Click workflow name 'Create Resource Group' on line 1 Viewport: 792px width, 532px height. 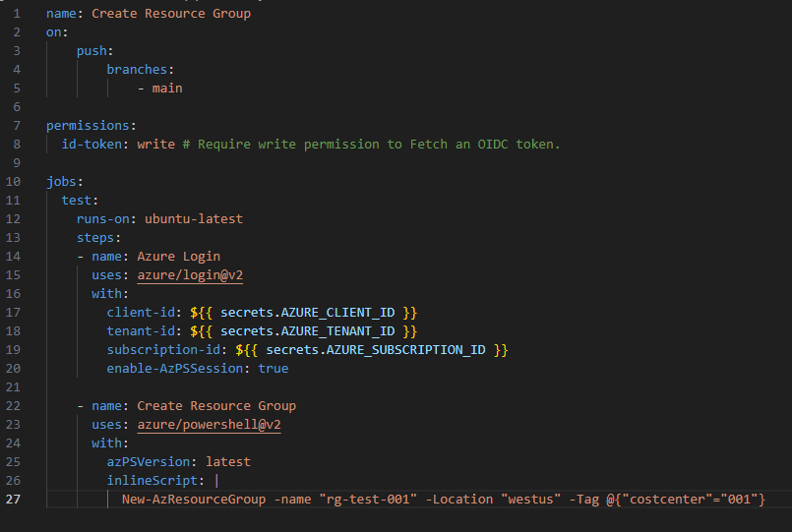171,14
